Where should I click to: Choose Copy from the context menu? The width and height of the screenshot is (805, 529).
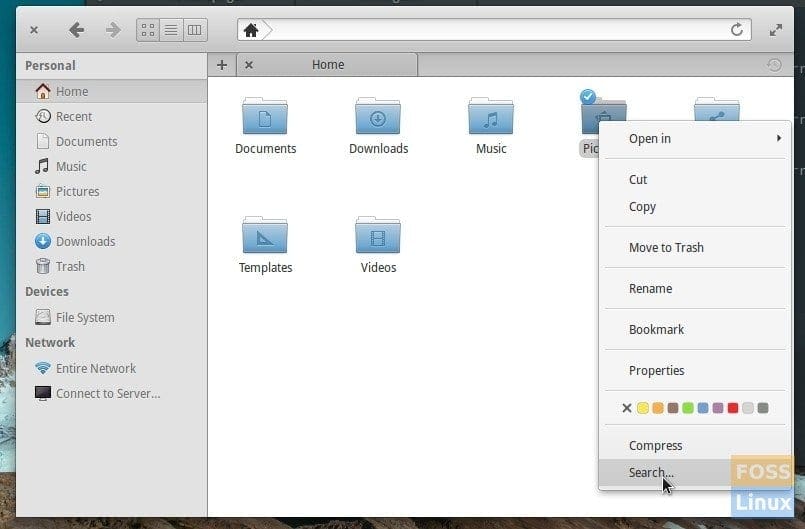point(695,206)
